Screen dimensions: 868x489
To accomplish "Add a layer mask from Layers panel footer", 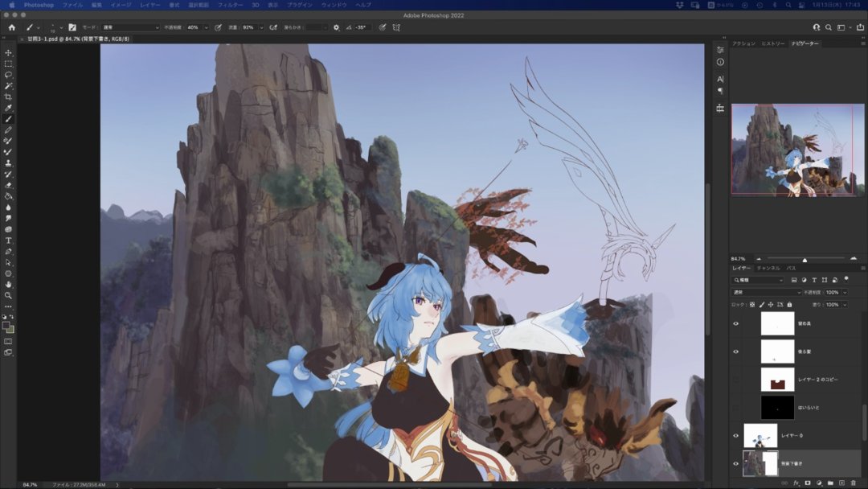I will pyautogui.click(x=808, y=483).
